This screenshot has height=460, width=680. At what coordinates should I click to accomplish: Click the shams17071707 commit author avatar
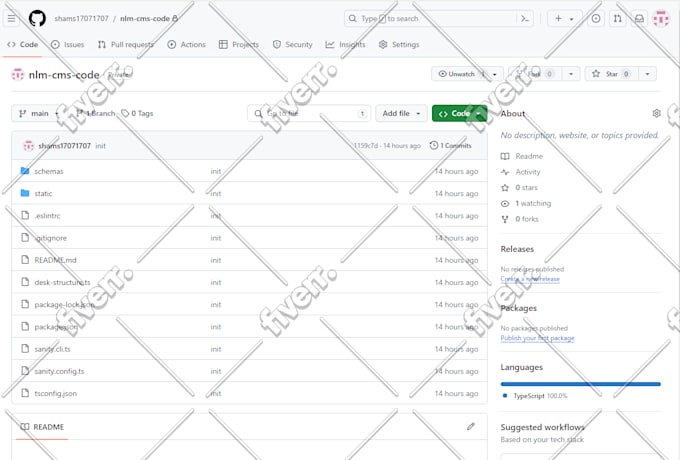tap(29, 146)
